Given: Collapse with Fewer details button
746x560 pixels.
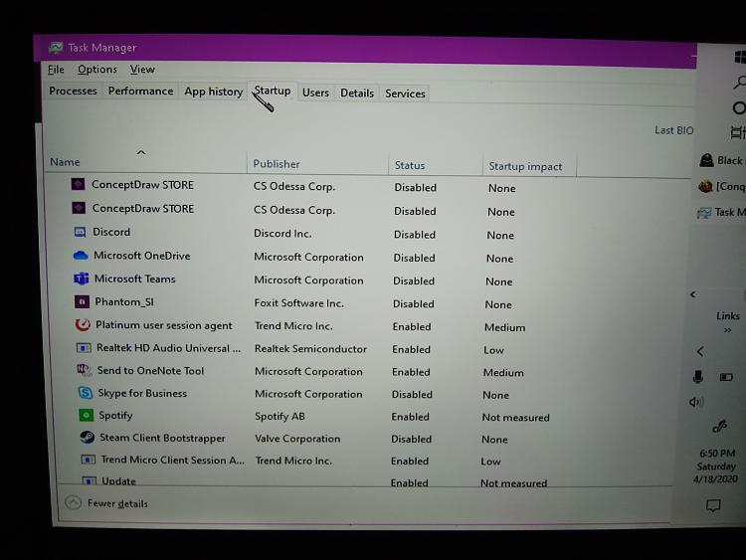Looking at the screenshot, I should [106, 503].
